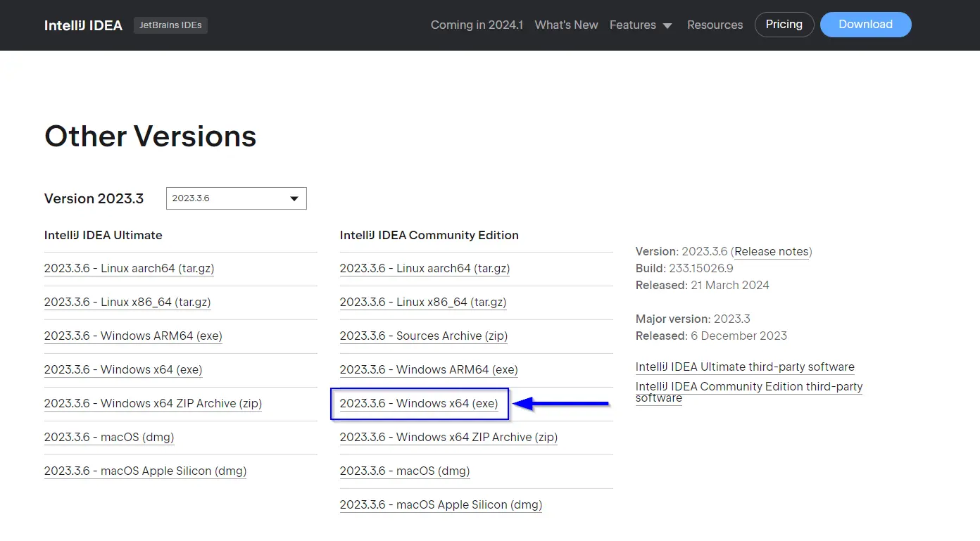The image size is (980, 541).
Task: Click the Pricing button
Action: point(784,25)
